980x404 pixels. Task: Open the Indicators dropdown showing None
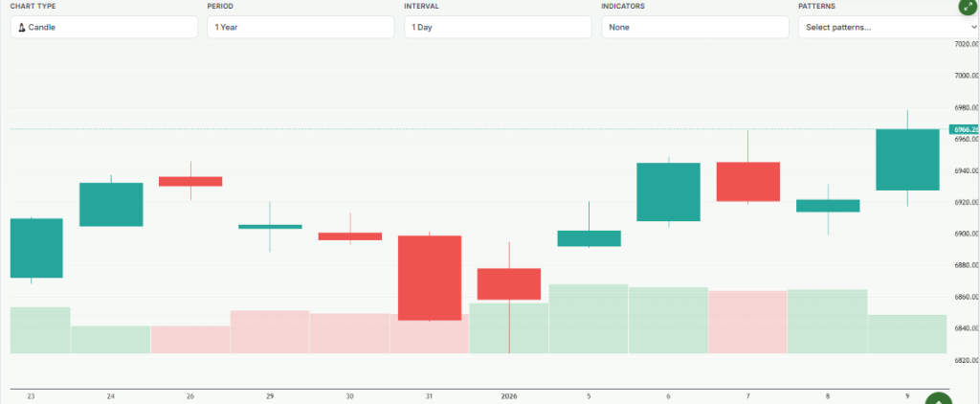coord(694,28)
